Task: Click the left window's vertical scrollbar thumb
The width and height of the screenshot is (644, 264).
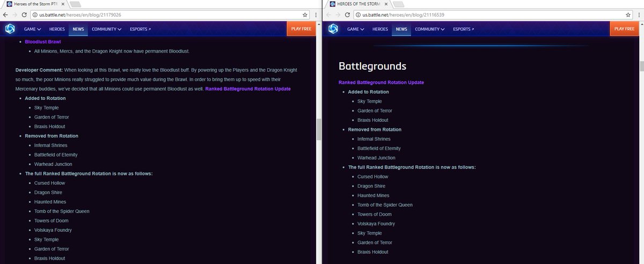Action: 318,129
